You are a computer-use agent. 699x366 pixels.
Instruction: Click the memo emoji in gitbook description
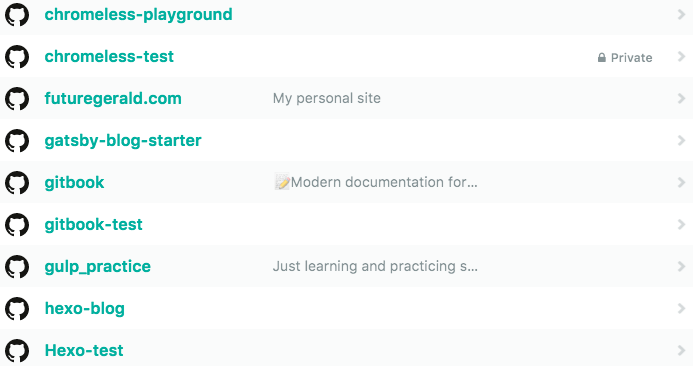pyautogui.click(x=282, y=182)
